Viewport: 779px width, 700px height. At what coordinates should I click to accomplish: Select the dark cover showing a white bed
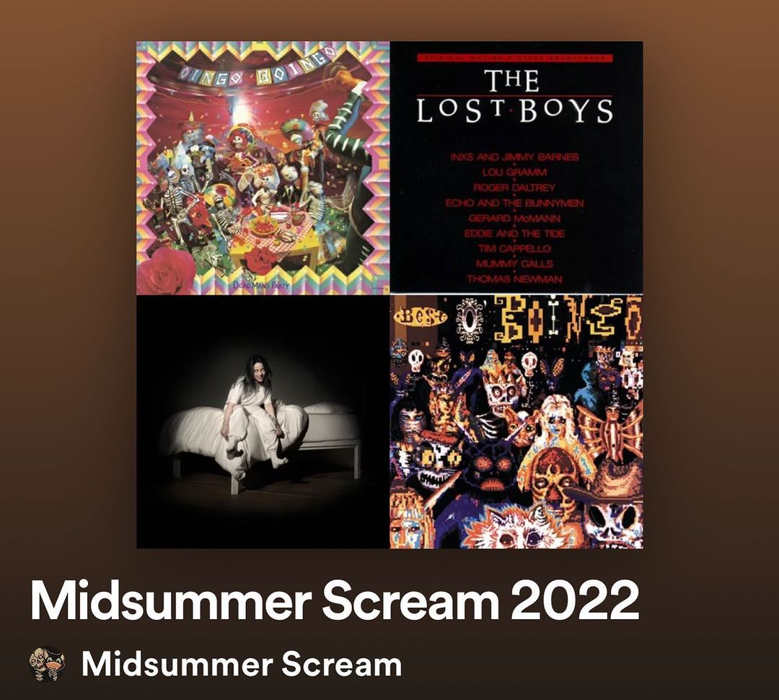click(x=263, y=421)
